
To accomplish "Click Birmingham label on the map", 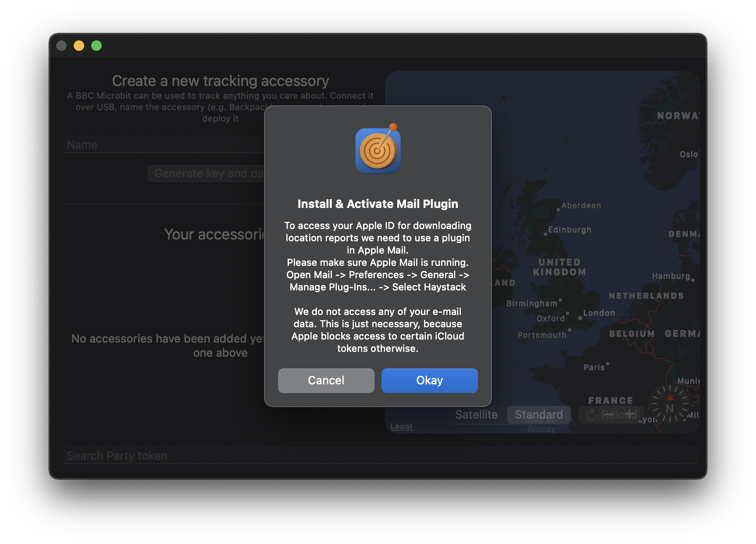I will [x=532, y=304].
